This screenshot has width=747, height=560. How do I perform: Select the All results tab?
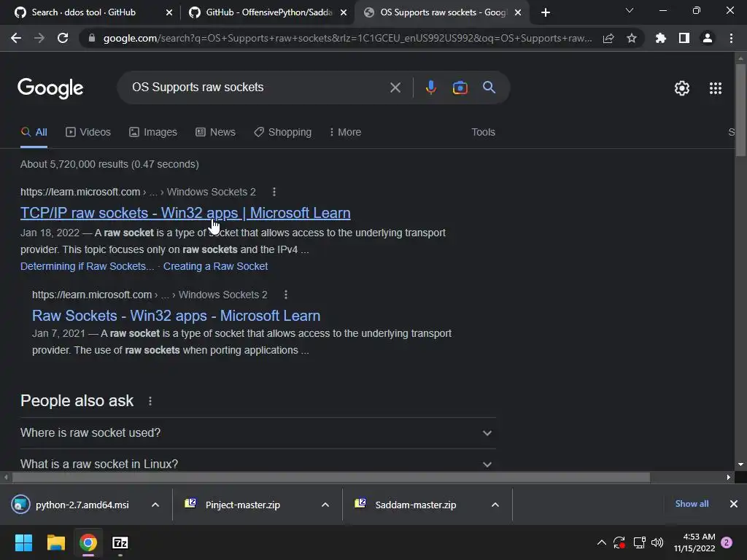[34, 133]
